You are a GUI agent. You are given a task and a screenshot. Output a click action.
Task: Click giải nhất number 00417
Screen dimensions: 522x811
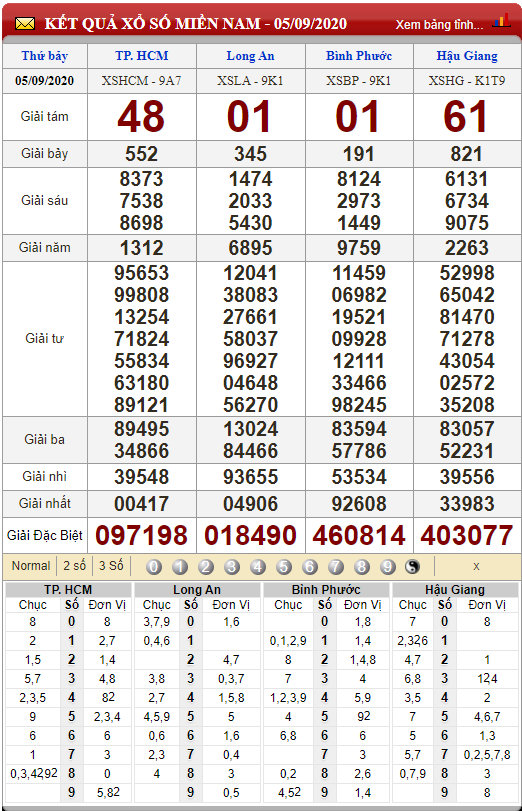pyautogui.click(x=142, y=504)
